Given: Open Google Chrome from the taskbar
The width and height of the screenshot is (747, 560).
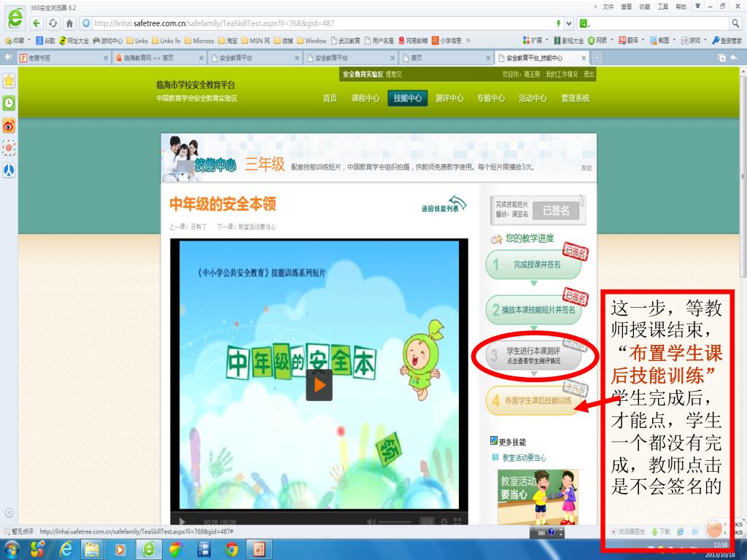Looking at the screenshot, I should click(x=232, y=550).
